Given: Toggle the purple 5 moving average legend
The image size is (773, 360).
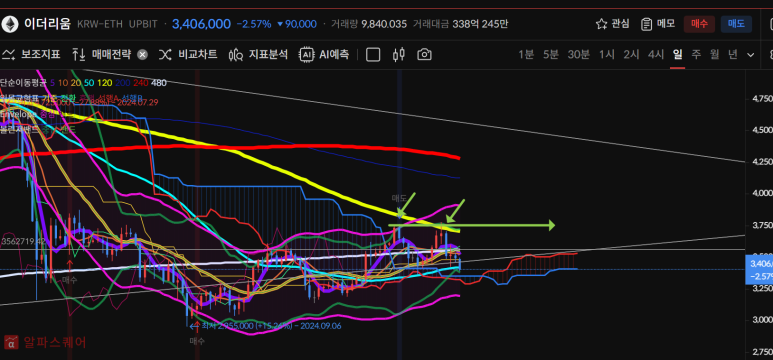Looking at the screenshot, I should click(51, 83).
